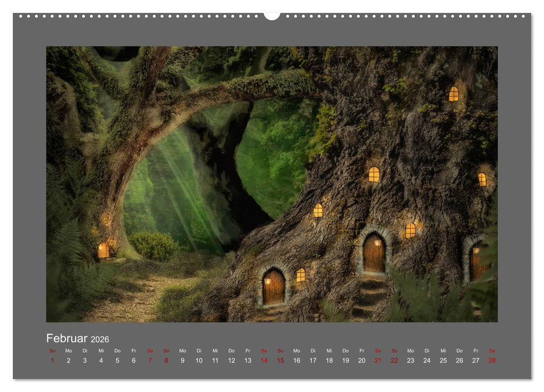Click the So column header above date 1
This screenshot has height=392, width=544.
[52, 351]
